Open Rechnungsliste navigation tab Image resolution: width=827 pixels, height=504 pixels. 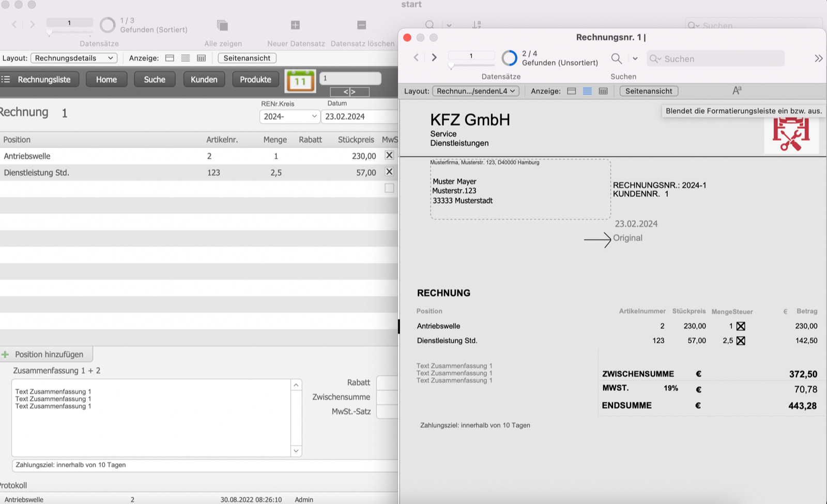coord(39,80)
